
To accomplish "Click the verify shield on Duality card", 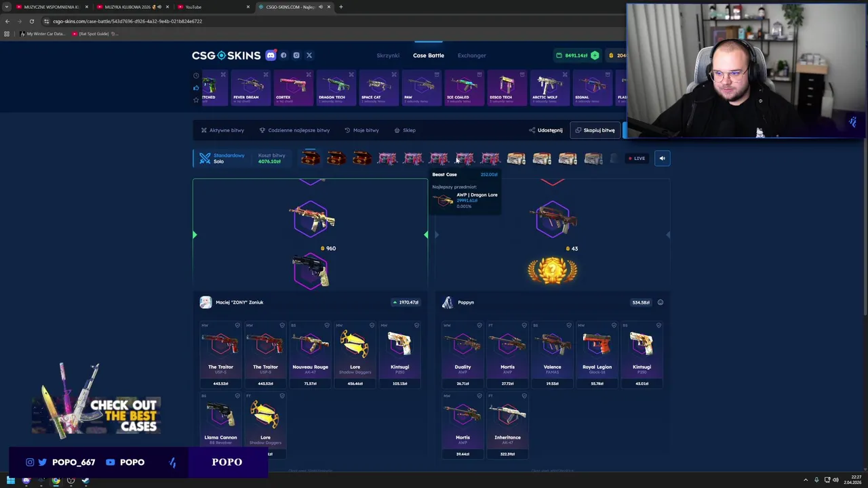I will (x=479, y=325).
